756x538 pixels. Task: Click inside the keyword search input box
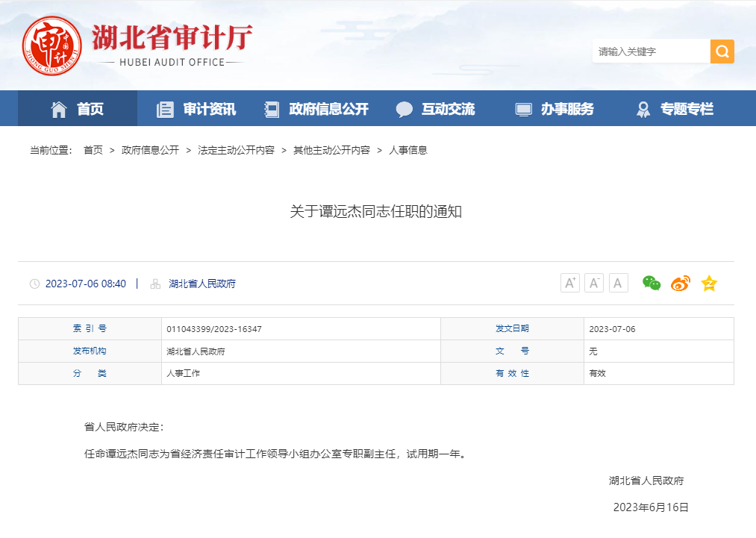[x=649, y=51]
